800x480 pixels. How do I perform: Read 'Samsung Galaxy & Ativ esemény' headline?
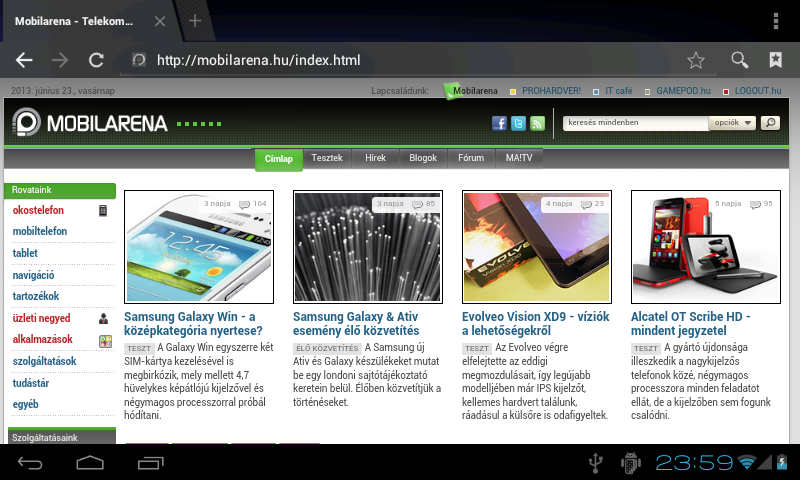click(x=356, y=324)
